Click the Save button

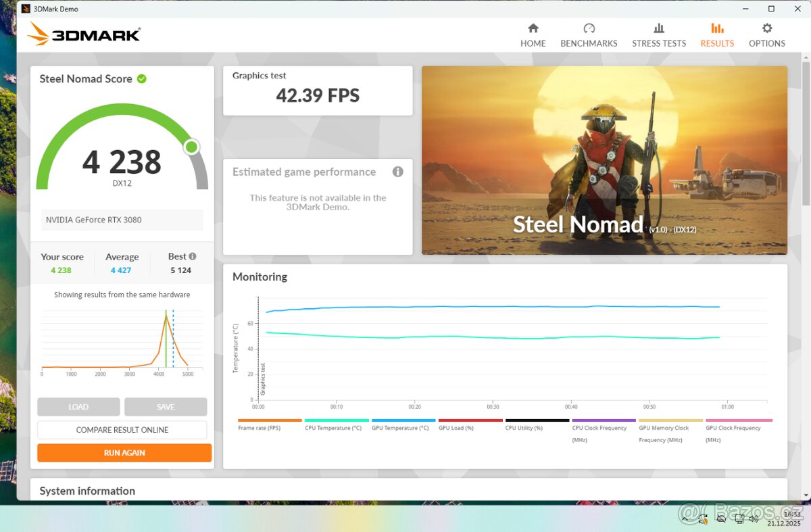coord(166,407)
